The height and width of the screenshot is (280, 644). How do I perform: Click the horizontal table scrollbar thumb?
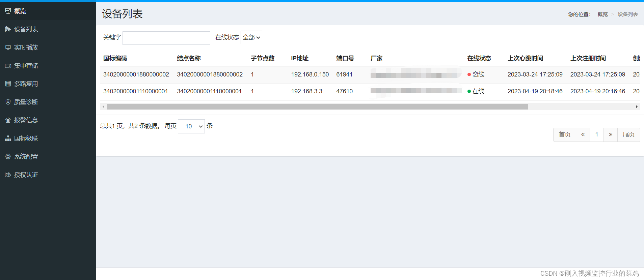(317, 107)
